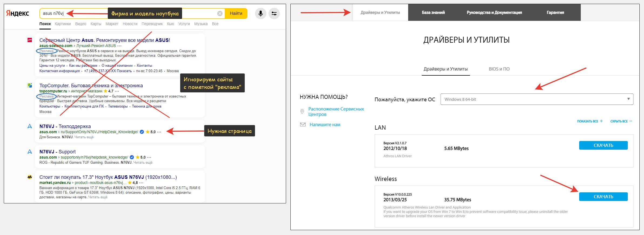Open Руководства и Документация tab
This screenshot has width=644, height=235.
click(x=494, y=12)
